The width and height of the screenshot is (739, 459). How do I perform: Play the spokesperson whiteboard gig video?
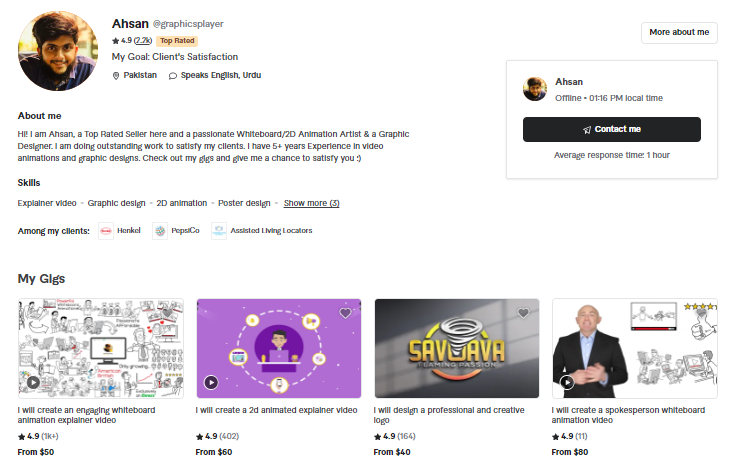(x=567, y=382)
